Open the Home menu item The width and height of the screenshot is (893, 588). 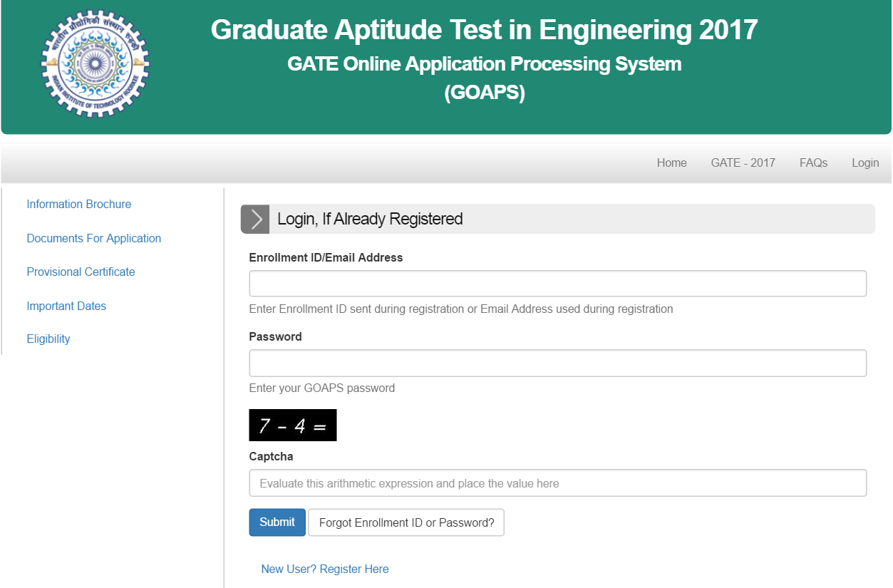pyautogui.click(x=671, y=163)
